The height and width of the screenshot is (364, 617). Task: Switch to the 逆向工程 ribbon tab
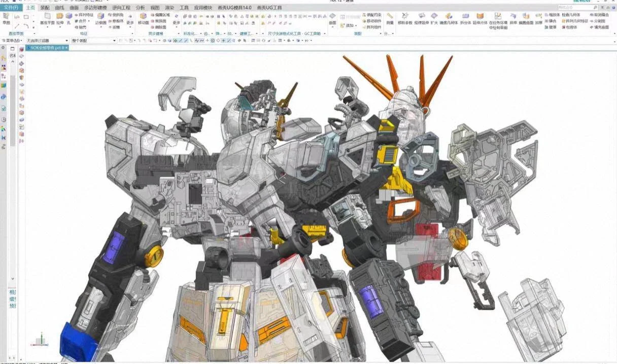tap(121, 8)
